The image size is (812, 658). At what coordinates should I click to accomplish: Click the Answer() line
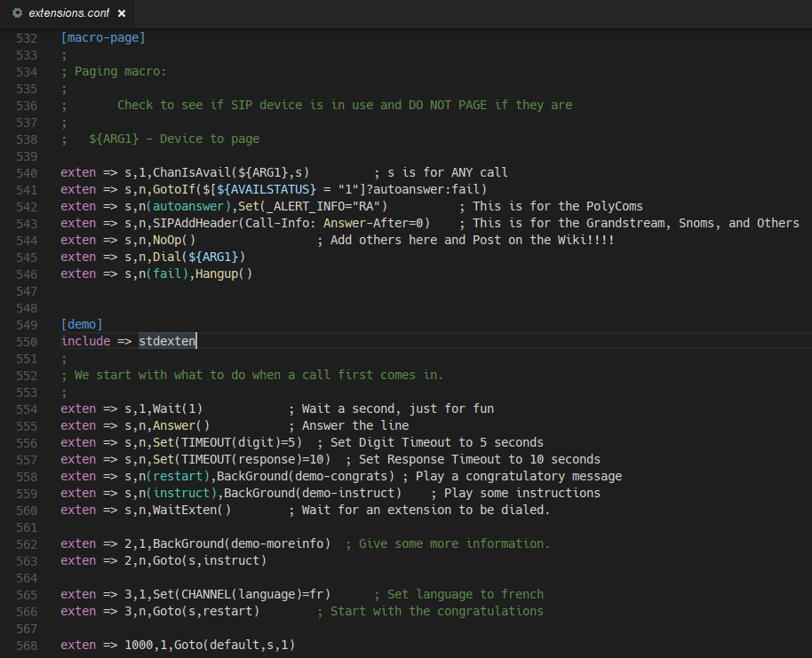(135, 425)
